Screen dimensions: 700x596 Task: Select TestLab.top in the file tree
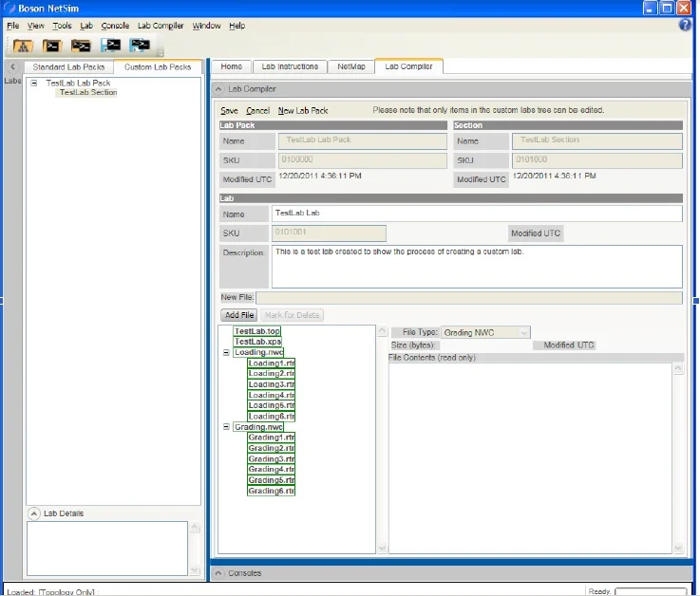[x=257, y=331]
